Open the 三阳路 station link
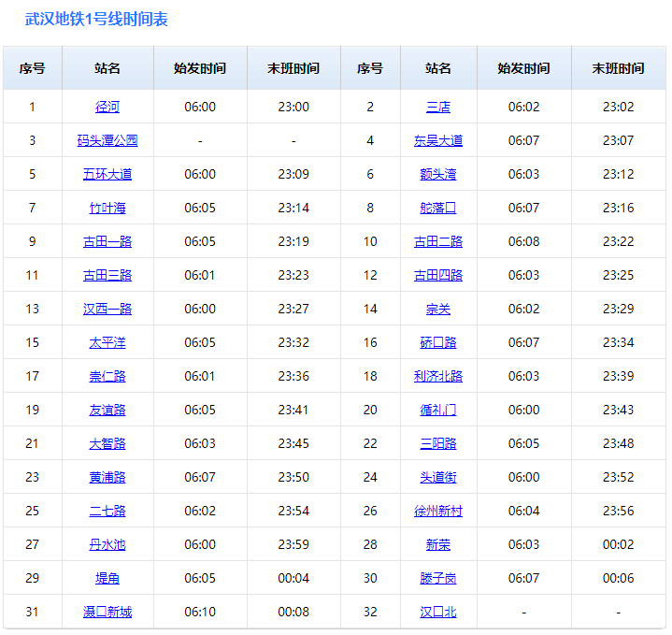Viewport: 672px width, 635px height. click(438, 443)
